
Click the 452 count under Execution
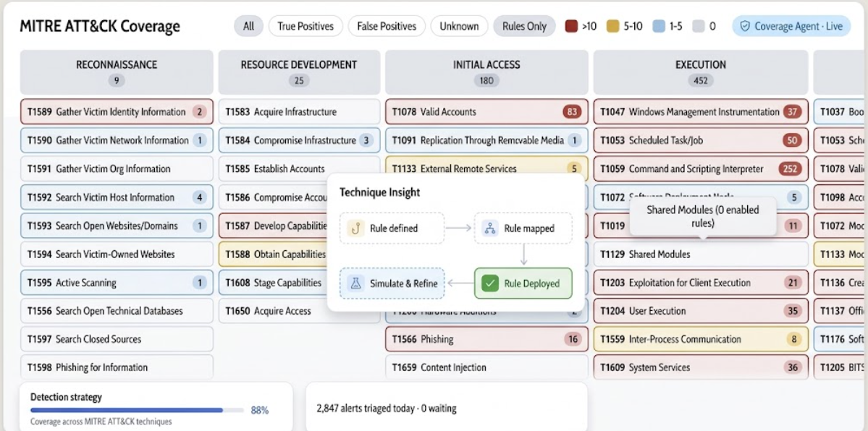point(700,81)
